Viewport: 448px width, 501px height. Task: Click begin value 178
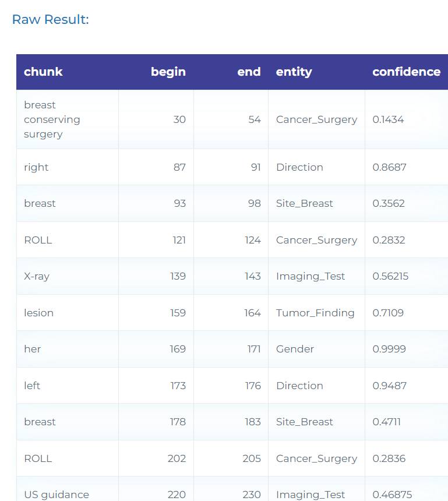point(178,422)
